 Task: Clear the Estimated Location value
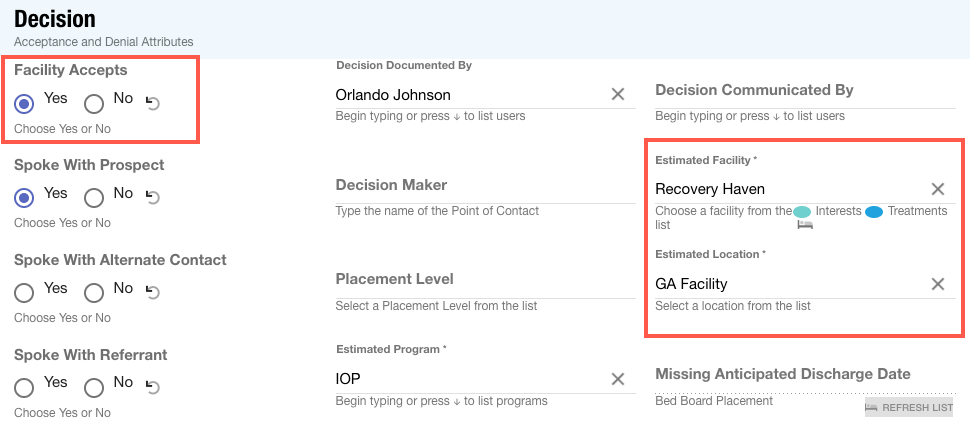tap(938, 284)
